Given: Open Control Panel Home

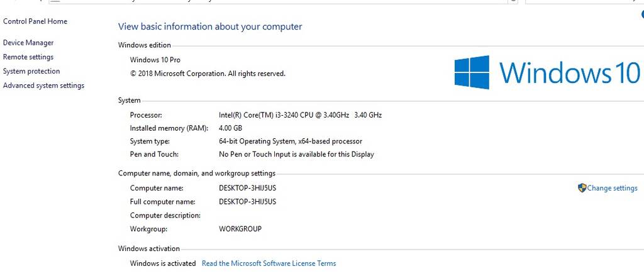Looking at the screenshot, I should (35, 21).
